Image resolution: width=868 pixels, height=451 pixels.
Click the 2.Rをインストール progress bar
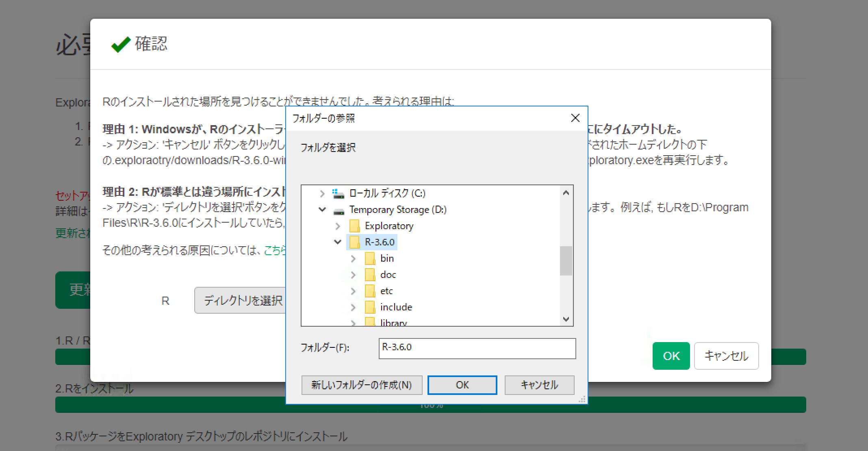[x=431, y=405]
